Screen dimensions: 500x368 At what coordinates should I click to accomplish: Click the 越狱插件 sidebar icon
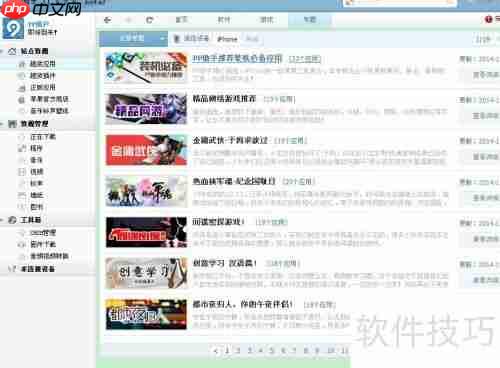pos(22,76)
